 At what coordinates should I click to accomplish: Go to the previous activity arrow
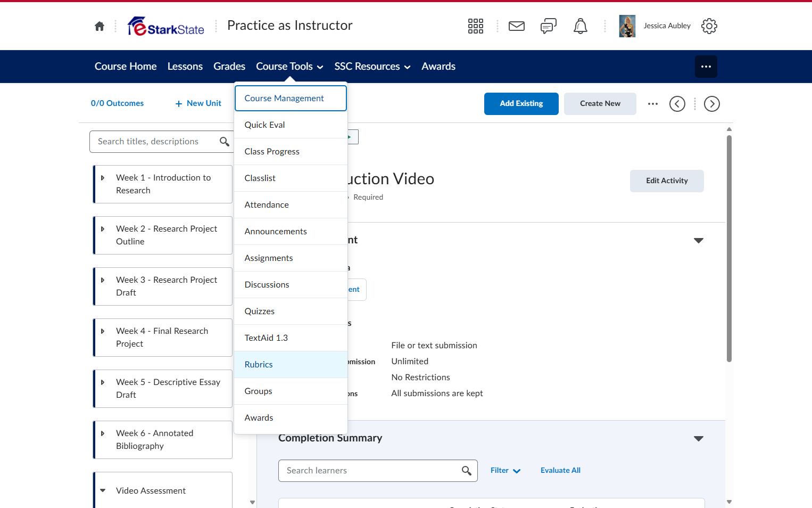677,104
